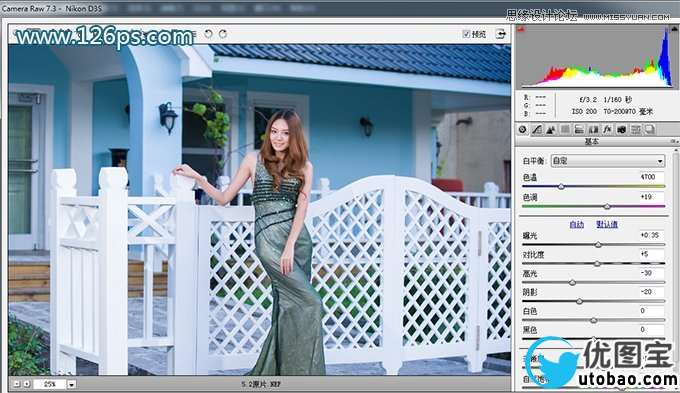Toggle shadow clipping warning in histogram
The height and width of the screenshot is (393, 680).
coord(521,29)
